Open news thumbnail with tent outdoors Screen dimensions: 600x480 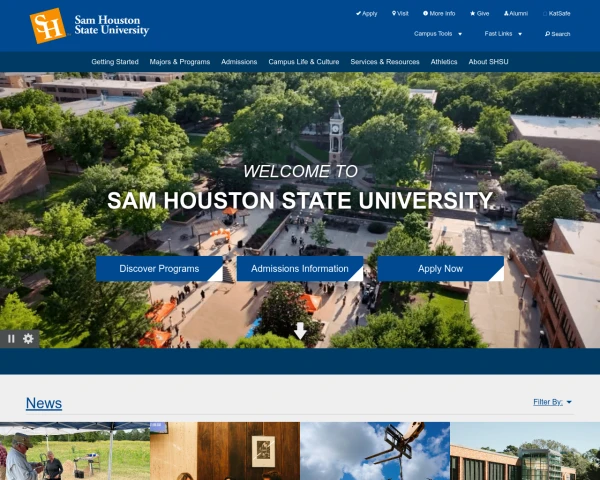pos(75,451)
